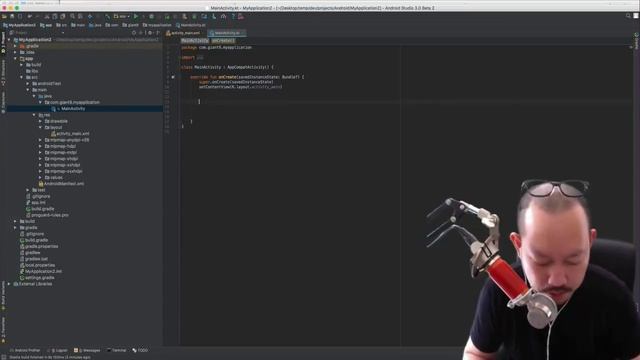
Task: Click the Project panel settings gear
Action: (150, 33)
